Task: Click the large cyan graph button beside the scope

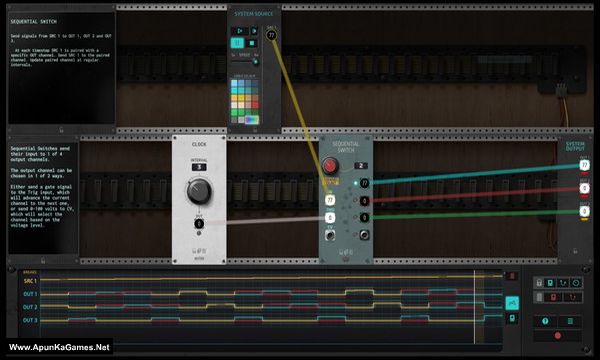Action: (x=512, y=303)
